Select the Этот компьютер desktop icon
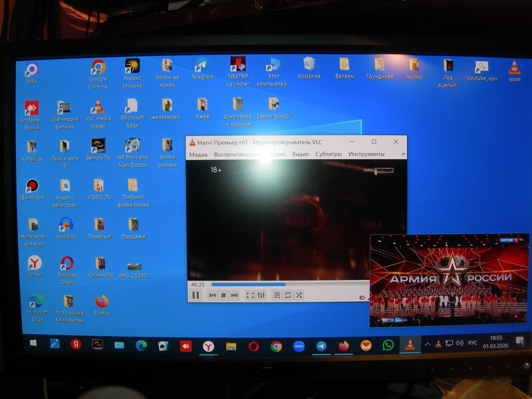 [x=273, y=72]
